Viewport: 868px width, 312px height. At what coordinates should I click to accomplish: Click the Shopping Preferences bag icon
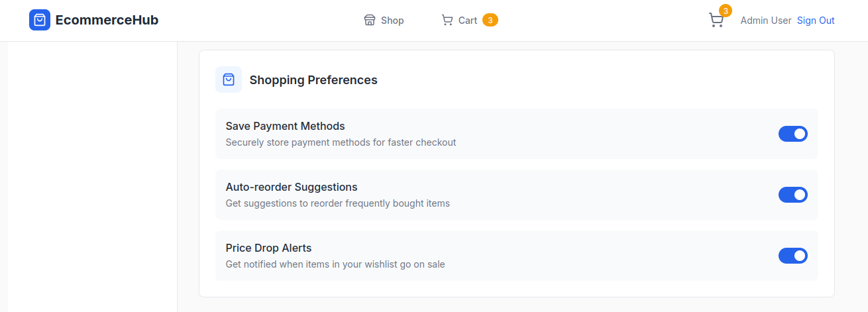point(229,79)
